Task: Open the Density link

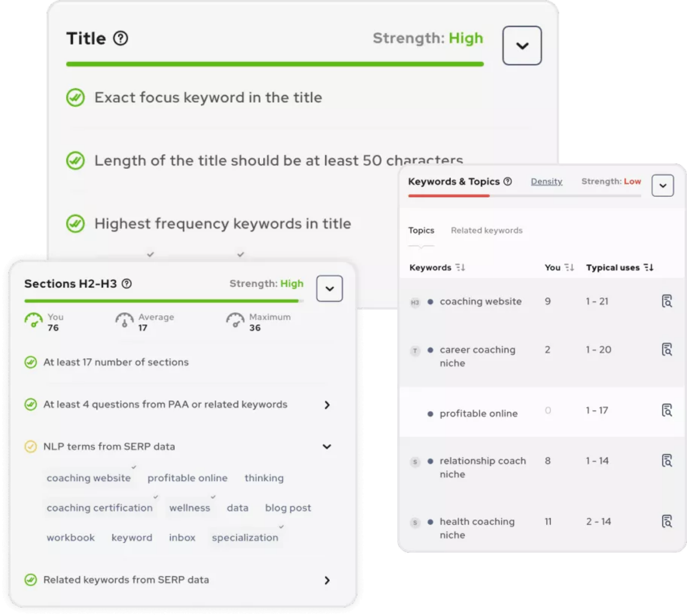Action: pyautogui.click(x=546, y=181)
